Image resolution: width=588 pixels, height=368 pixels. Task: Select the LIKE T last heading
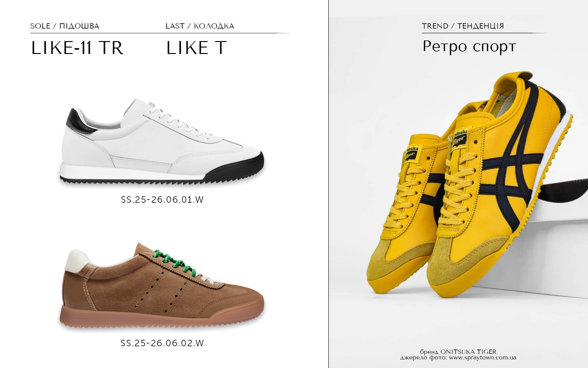pyautogui.click(x=196, y=48)
